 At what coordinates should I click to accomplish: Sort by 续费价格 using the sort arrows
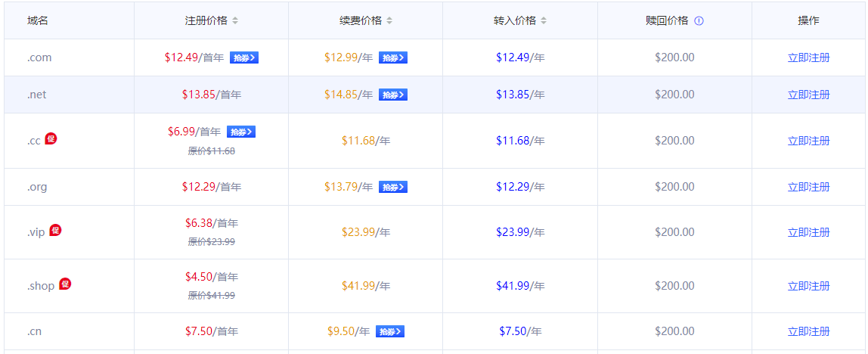pyautogui.click(x=389, y=20)
